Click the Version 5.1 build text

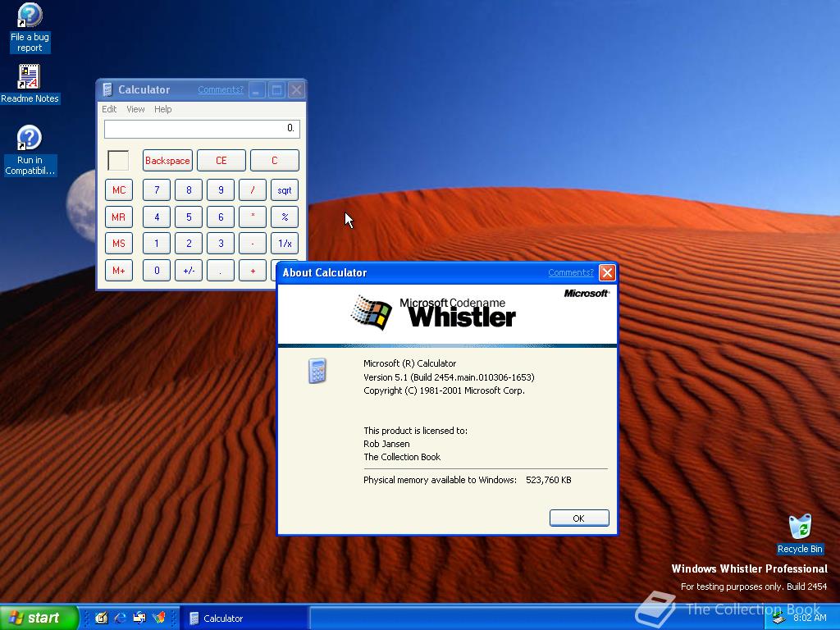coord(449,377)
